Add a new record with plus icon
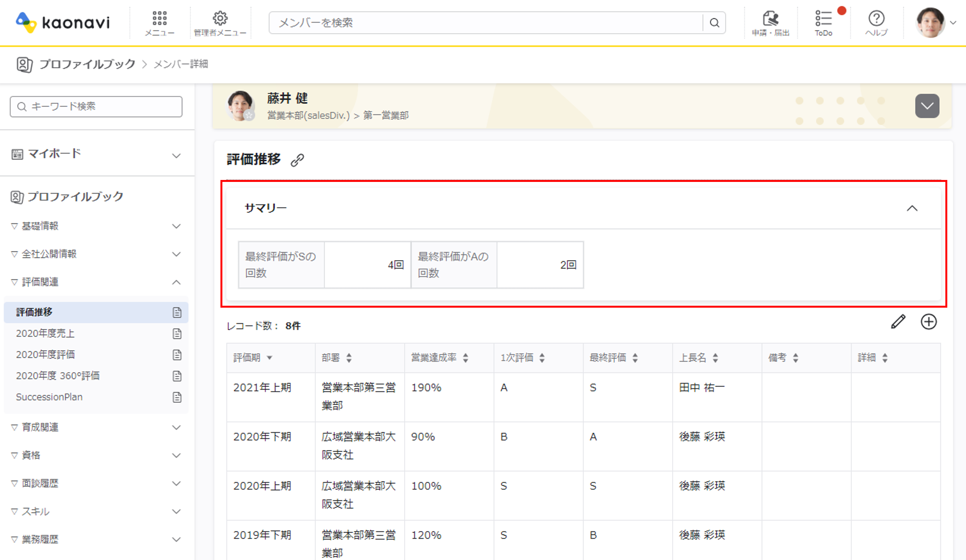Viewport: 966px width, 560px height. click(x=929, y=322)
